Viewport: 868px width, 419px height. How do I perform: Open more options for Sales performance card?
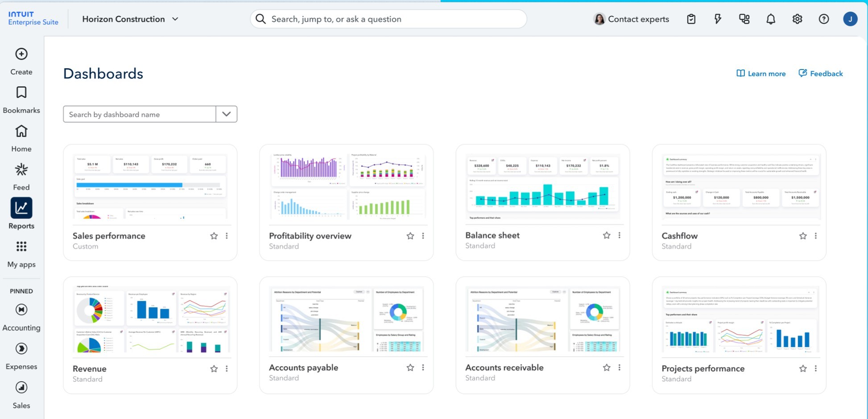point(227,236)
